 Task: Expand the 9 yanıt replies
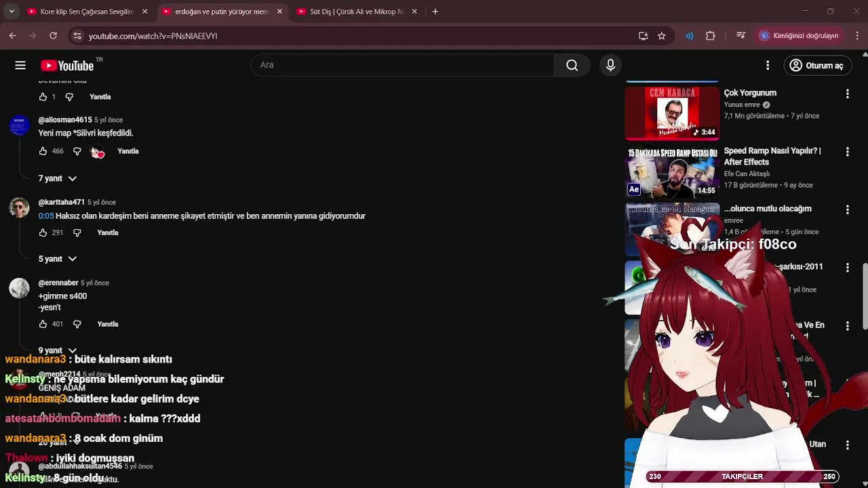point(58,350)
